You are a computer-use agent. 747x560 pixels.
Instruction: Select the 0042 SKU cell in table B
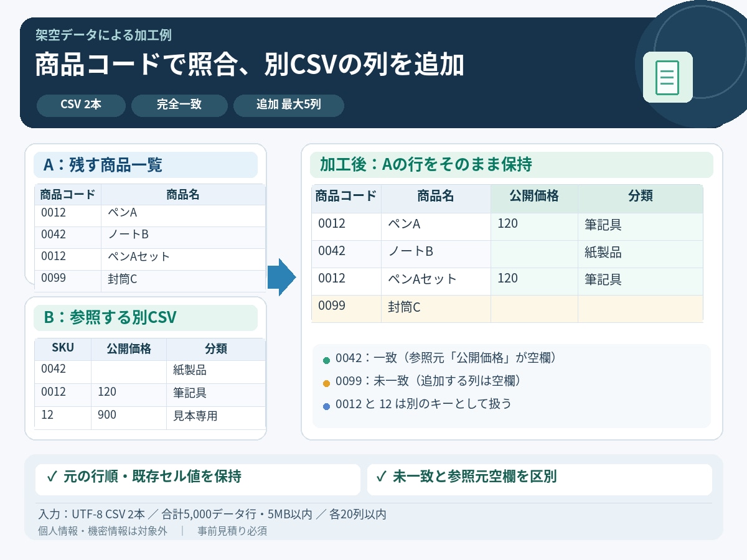tap(63, 372)
